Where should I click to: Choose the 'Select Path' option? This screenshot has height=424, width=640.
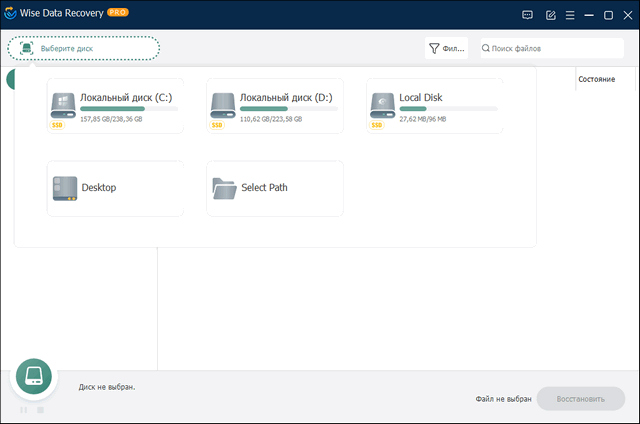pyautogui.click(x=275, y=189)
